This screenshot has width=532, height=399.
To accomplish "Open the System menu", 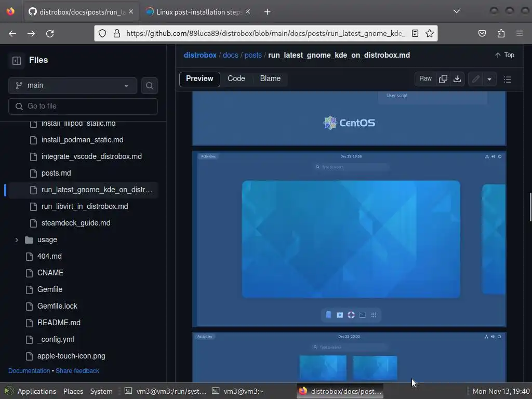I will click(101, 391).
